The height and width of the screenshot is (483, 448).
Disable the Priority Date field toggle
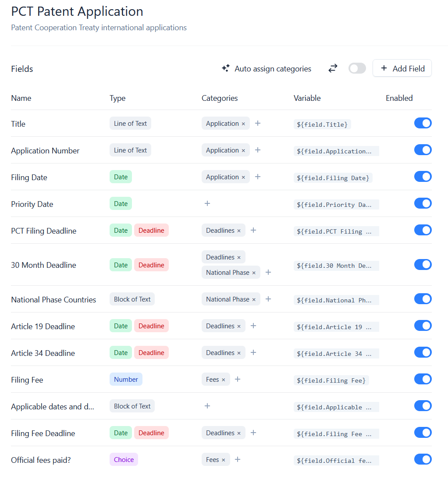[423, 203]
